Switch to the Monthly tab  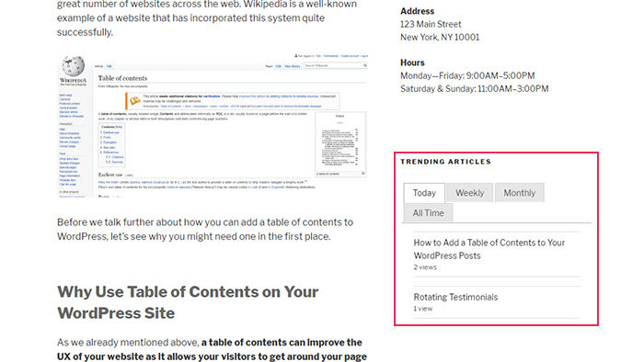click(x=520, y=193)
